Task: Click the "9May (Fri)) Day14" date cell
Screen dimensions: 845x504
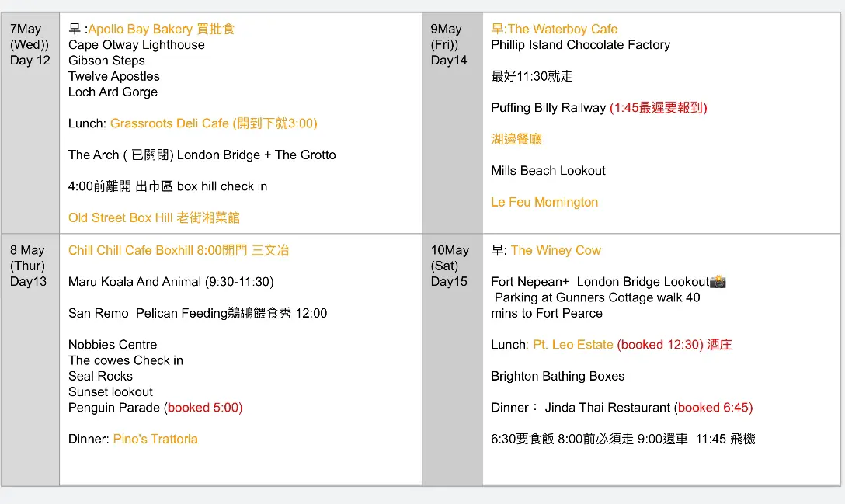Action: point(452,123)
